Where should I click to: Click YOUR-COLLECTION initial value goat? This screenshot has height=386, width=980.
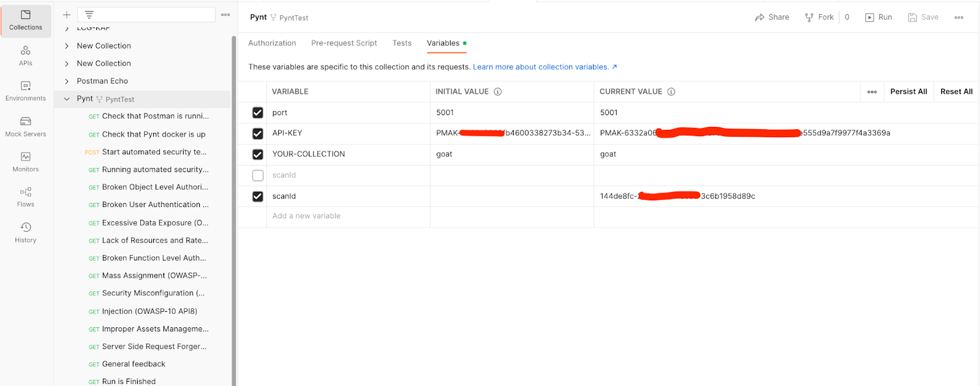pyautogui.click(x=444, y=154)
